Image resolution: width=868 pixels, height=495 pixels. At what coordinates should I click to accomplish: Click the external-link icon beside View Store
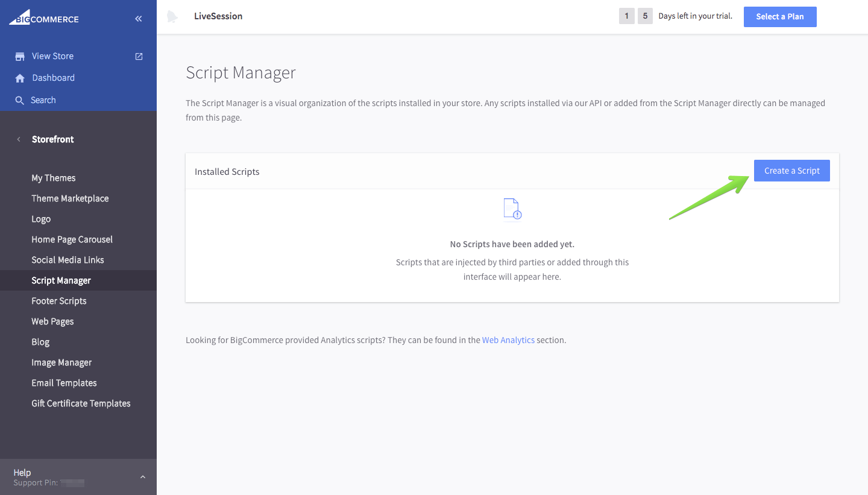click(x=138, y=55)
